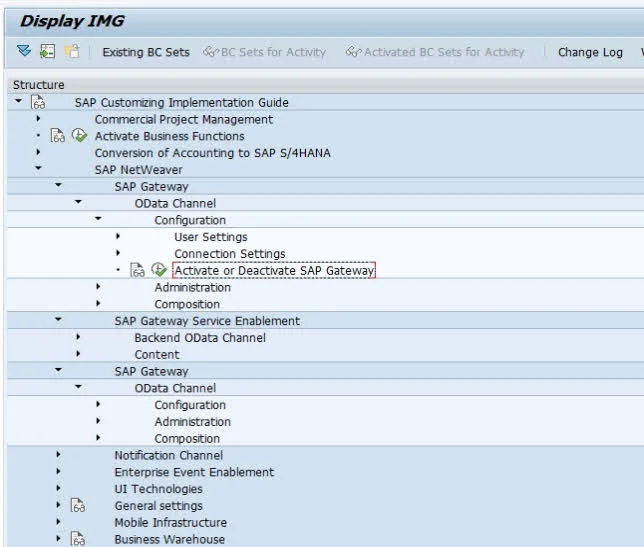Expand the Connection Settings node
The width and height of the screenshot is (644, 547).
(x=118, y=253)
